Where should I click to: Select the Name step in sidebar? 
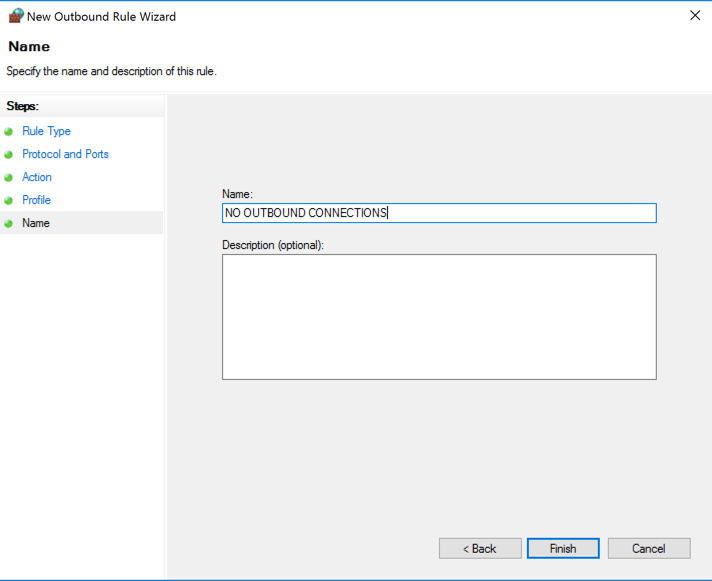point(36,223)
